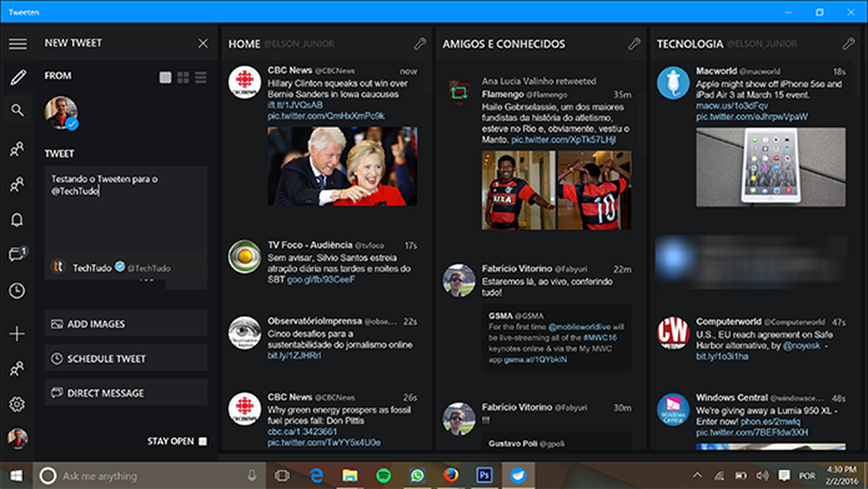Open File Explorer from the taskbar
Viewport: 868px width, 489px height.
click(x=350, y=475)
